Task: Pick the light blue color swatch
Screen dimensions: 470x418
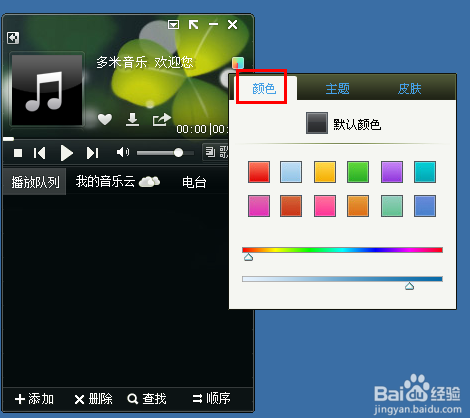Action: (x=291, y=172)
